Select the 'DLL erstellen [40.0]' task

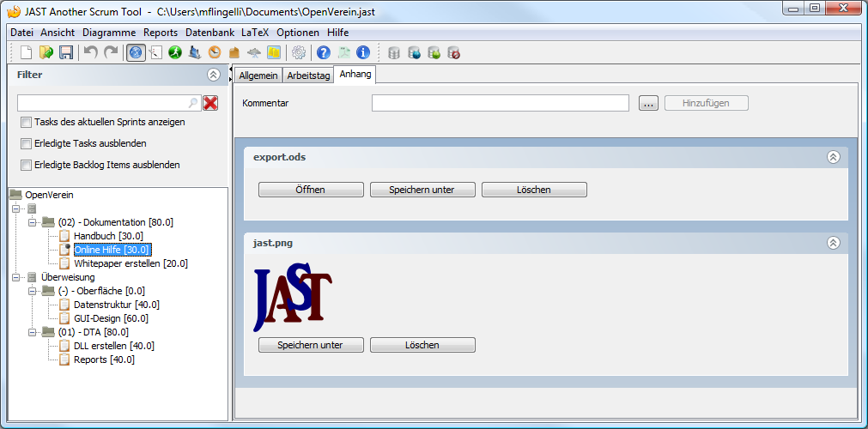tap(114, 346)
